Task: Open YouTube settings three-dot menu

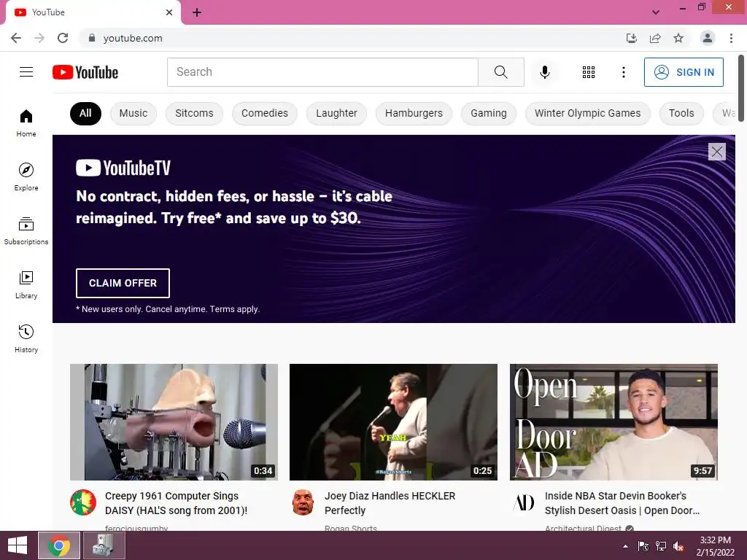Action: [x=623, y=72]
